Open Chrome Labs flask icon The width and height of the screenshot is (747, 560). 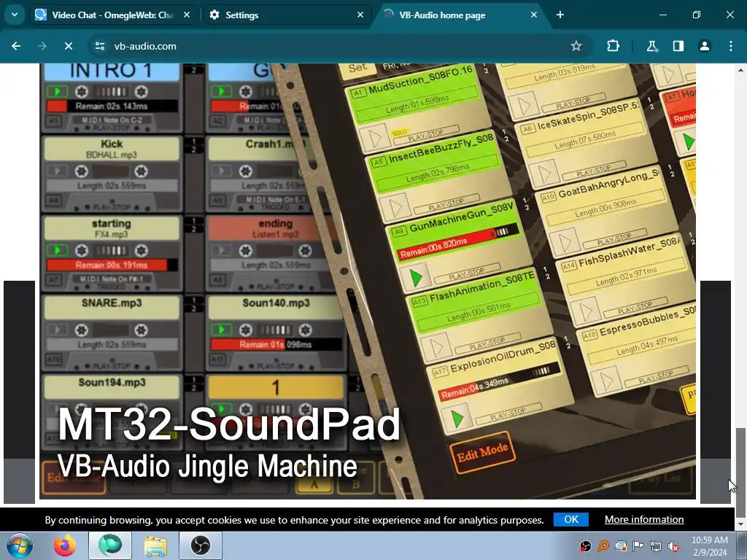click(x=651, y=46)
